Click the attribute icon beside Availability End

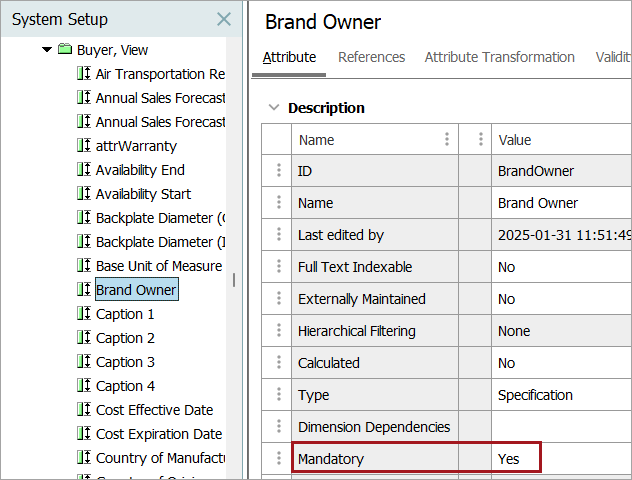(84, 170)
